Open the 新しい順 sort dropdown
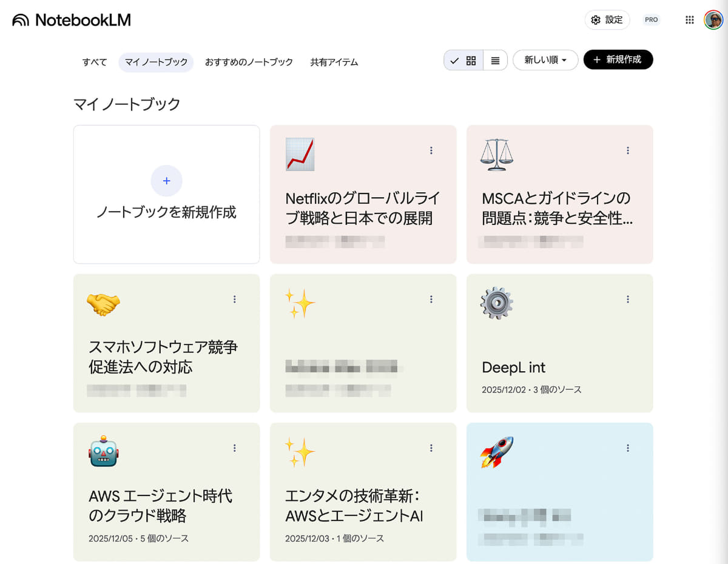Viewport: 728px width, 564px height. 545,60
